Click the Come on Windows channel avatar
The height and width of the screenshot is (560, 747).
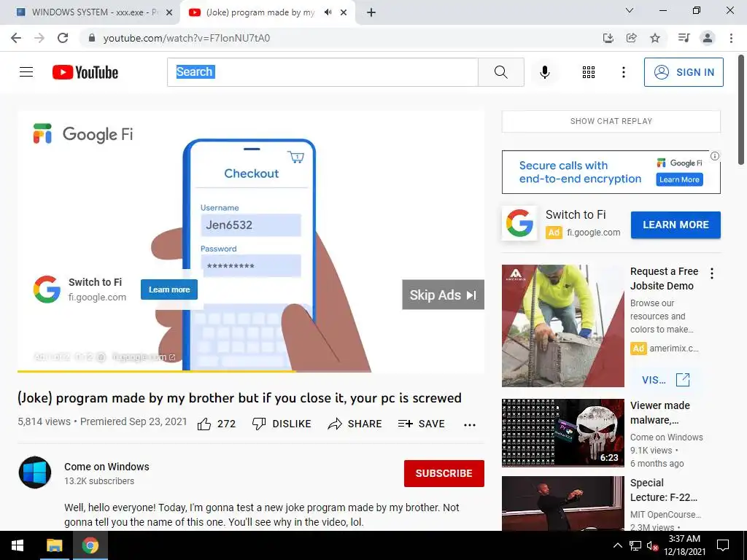pyautogui.click(x=35, y=472)
